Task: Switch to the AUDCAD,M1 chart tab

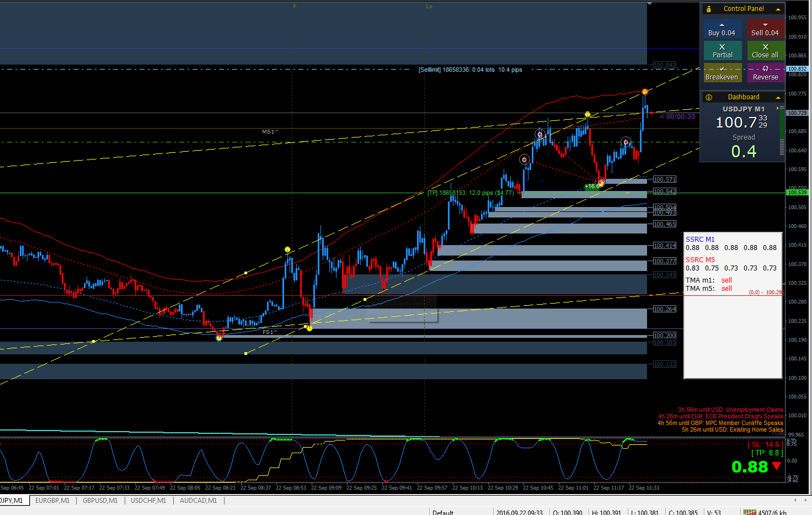Action: click(x=198, y=501)
